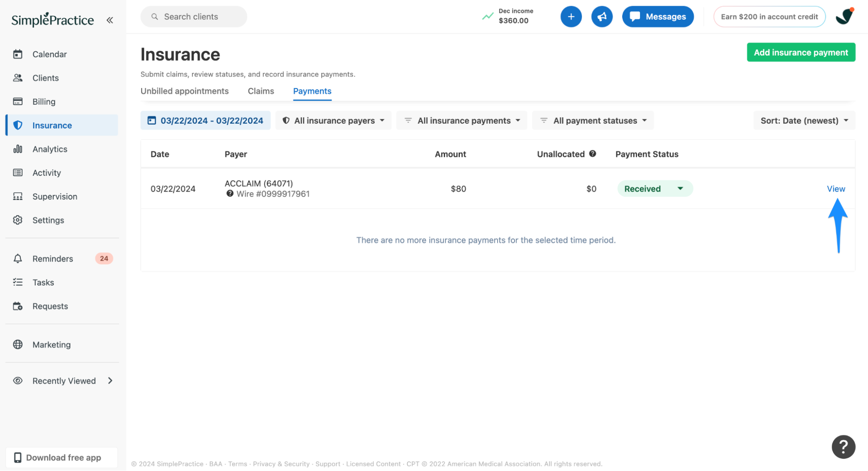View the ACCLAIM payment details
The height and width of the screenshot is (471, 868).
point(836,189)
